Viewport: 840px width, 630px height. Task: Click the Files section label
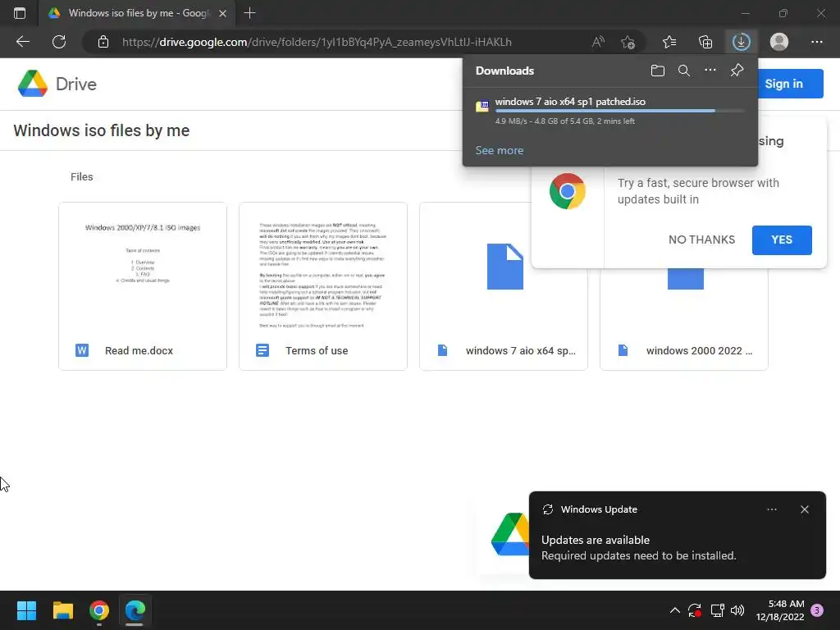[x=81, y=177]
